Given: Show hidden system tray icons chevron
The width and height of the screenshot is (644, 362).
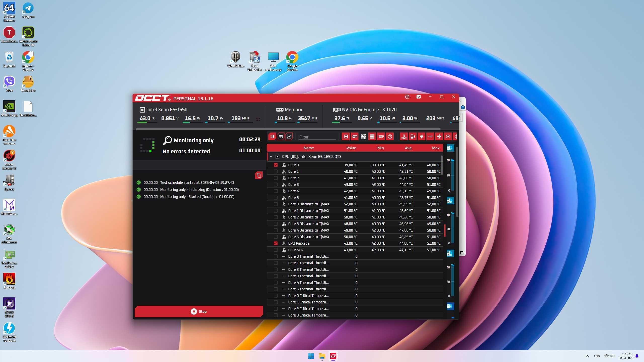Looking at the screenshot, I should click(x=587, y=356).
